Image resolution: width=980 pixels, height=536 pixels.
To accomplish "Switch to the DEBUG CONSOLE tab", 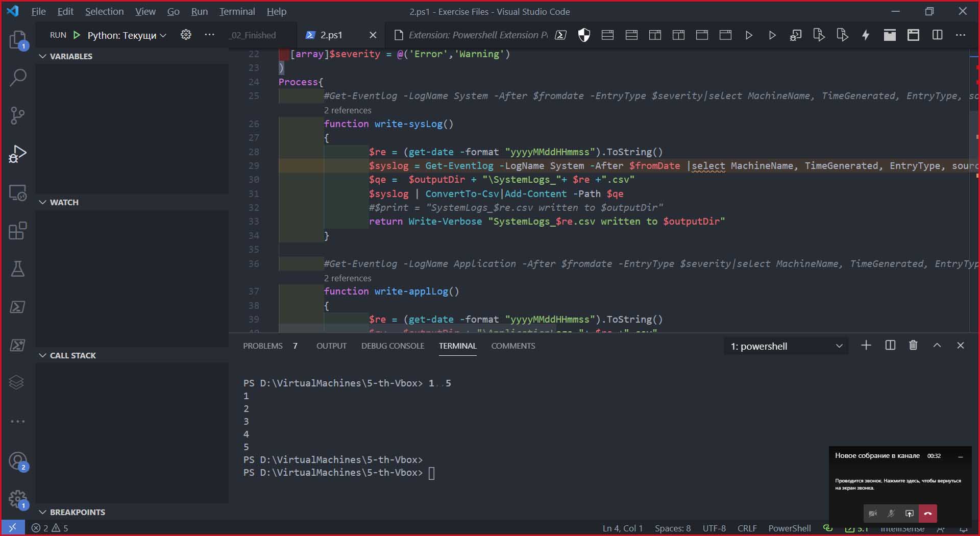I will point(393,346).
